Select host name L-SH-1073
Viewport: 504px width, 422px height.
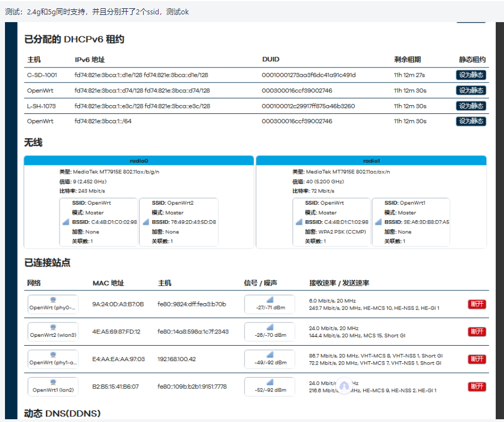pyautogui.click(x=41, y=106)
